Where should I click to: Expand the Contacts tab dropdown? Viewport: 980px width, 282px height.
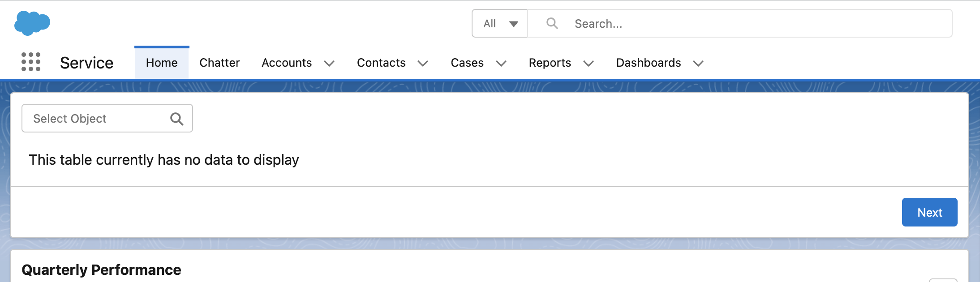423,63
